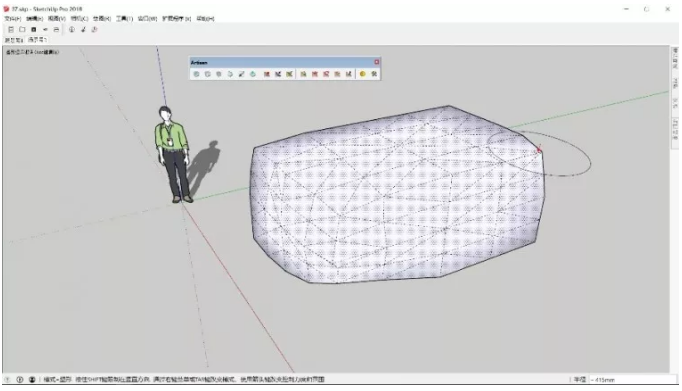682x391 pixels.
Task: Select the Artisan Vertex Select tool
Action: [x=303, y=74]
